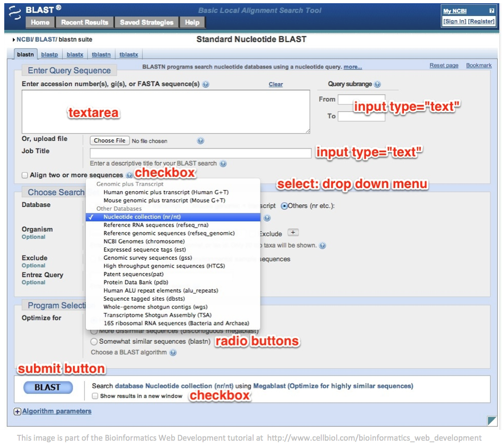Click the Job Title text field

tap(200, 153)
